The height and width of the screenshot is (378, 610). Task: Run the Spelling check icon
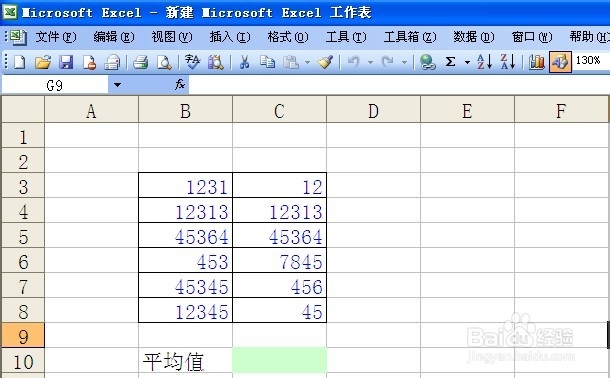pos(192,62)
